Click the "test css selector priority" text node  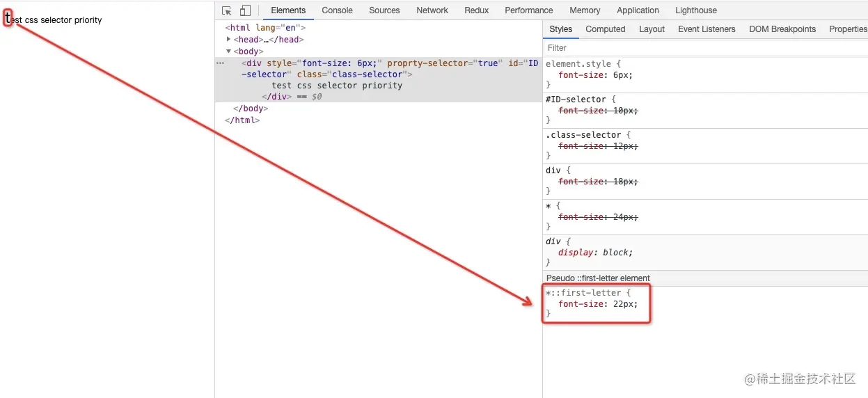point(337,86)
